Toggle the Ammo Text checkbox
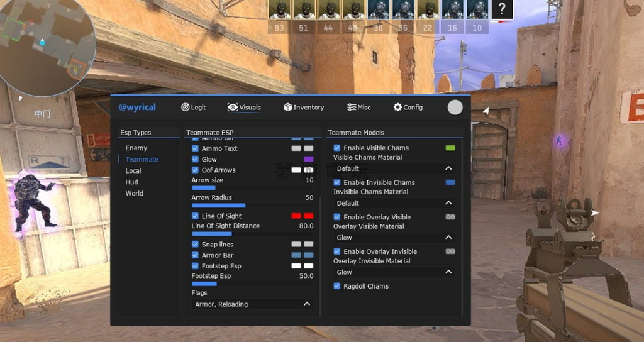 pyautogui.click(x=195, y=148)
